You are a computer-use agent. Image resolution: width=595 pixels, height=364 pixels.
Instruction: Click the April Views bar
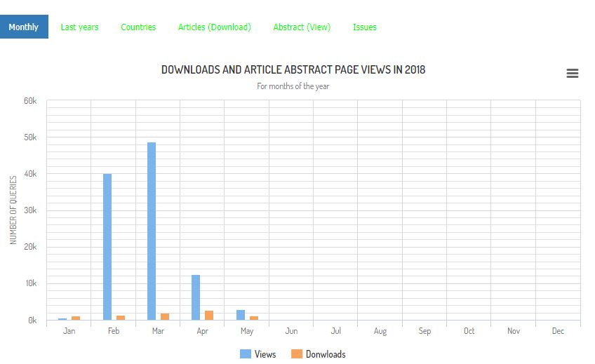tap(196, 297)
